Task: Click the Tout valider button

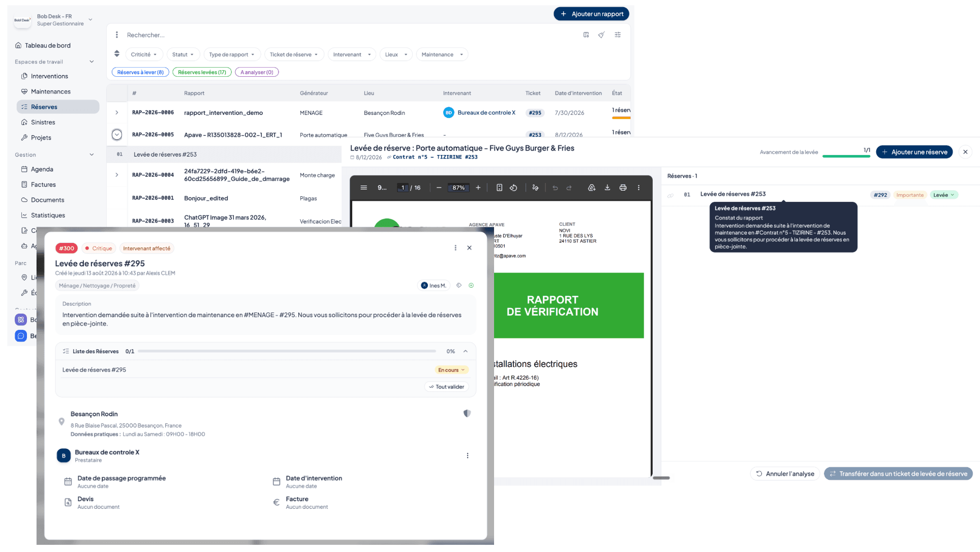Action: point(447,387)
